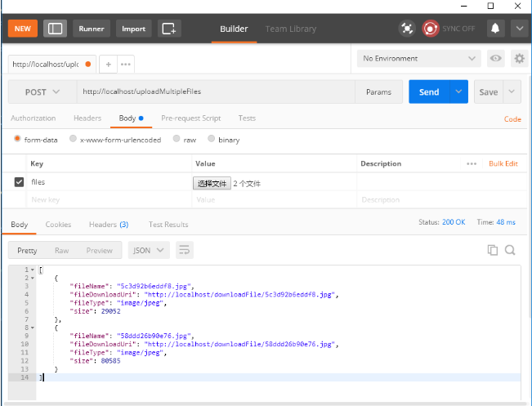Click the SYNC OFF label
Image resolution: width=532 pixels, height=406 pixels.
point(458,29)
